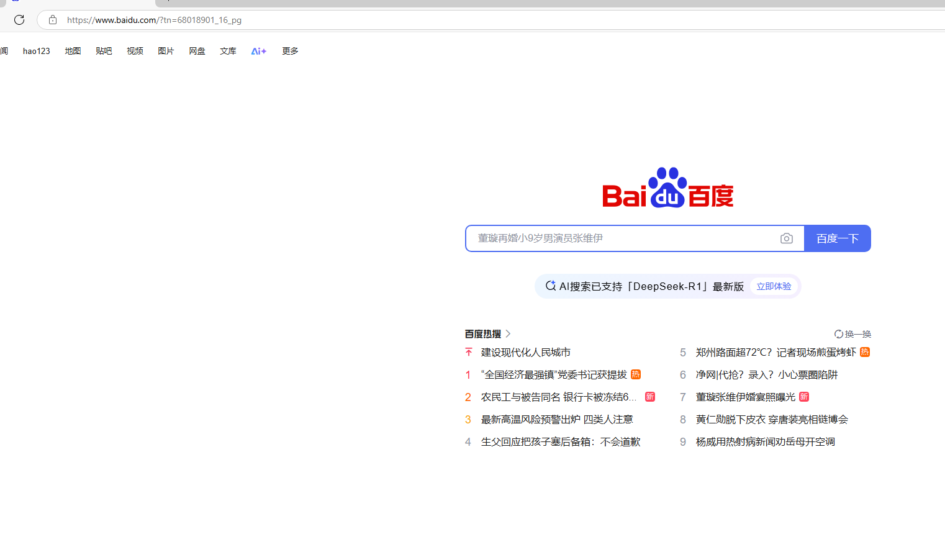Click the 新 badge beside 农民工与被告同名 headline

pyautogui.click(x=650, y=397)
